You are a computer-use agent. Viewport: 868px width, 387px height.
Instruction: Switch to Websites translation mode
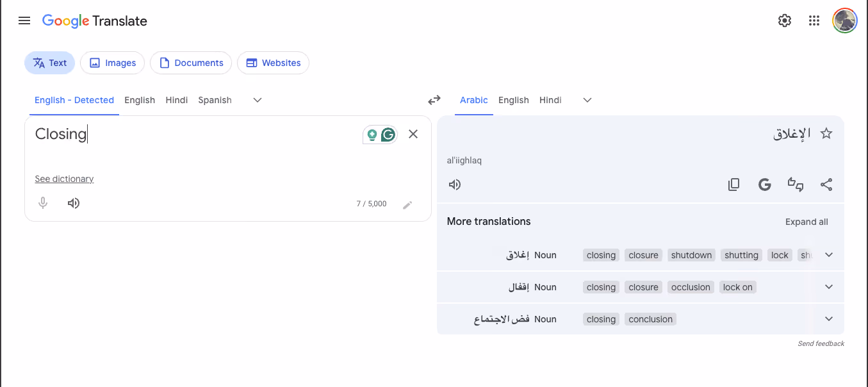pos(273,63)
